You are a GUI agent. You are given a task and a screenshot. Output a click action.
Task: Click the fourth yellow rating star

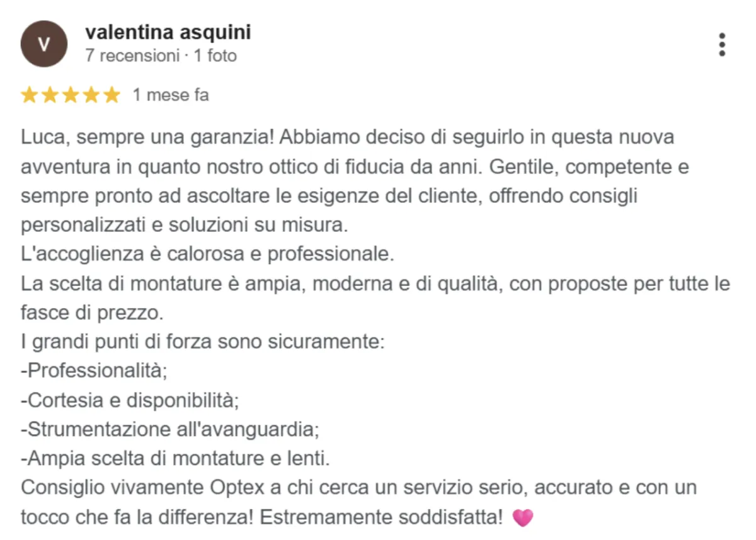coord(91,95)
